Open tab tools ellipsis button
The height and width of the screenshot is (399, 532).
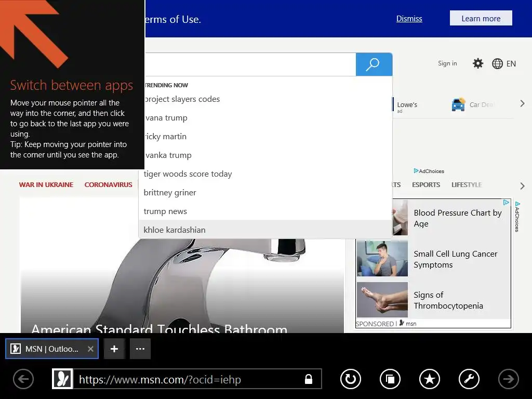pyautogui.click(x=140, y=349)
